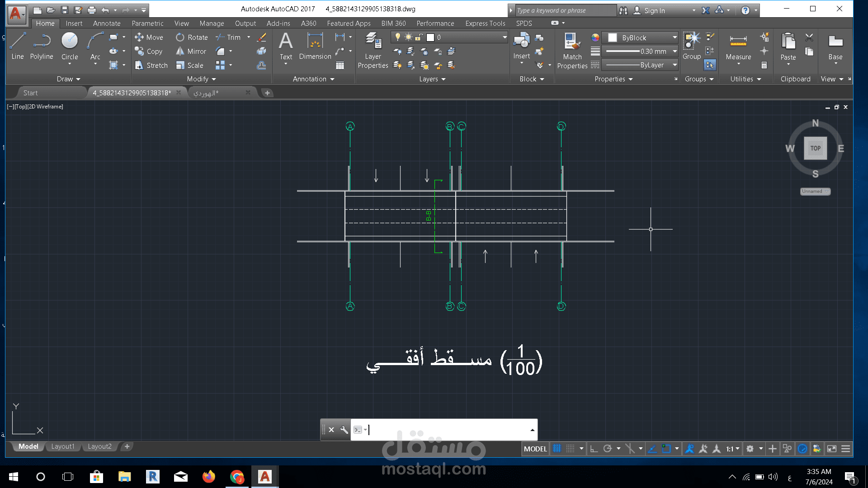This screenshot has height=488, width=868.
Task: Toggle hardware acceleration in status bar
Action: [x=802, y=449]
